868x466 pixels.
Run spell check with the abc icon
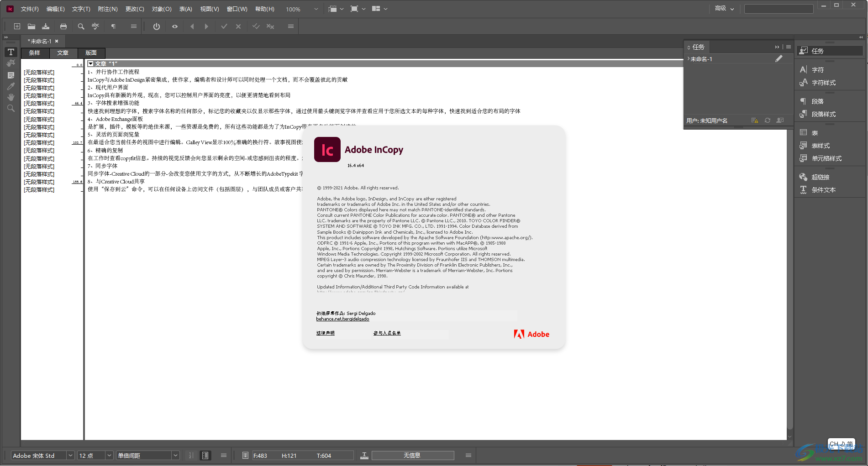(x=95, y=26)
